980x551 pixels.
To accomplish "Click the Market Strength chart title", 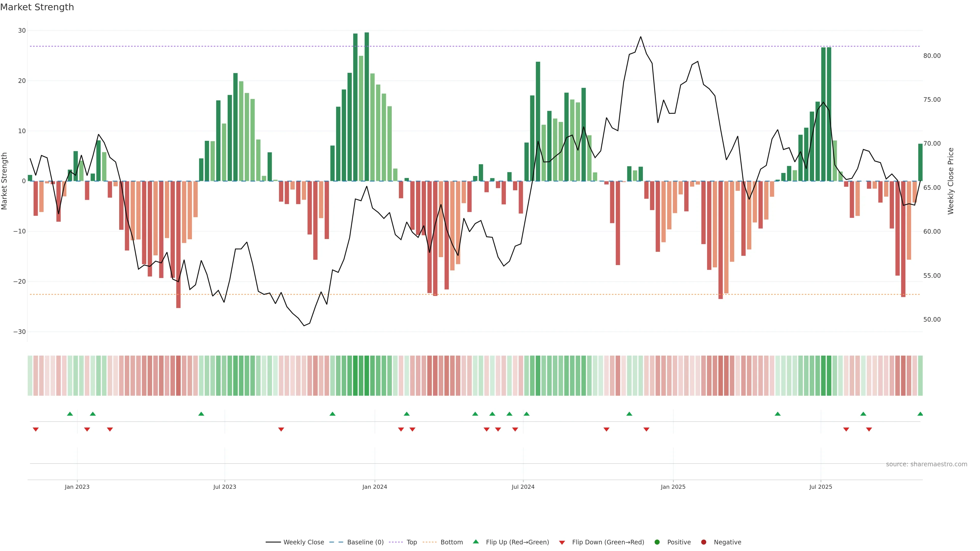I will point(37,7).
